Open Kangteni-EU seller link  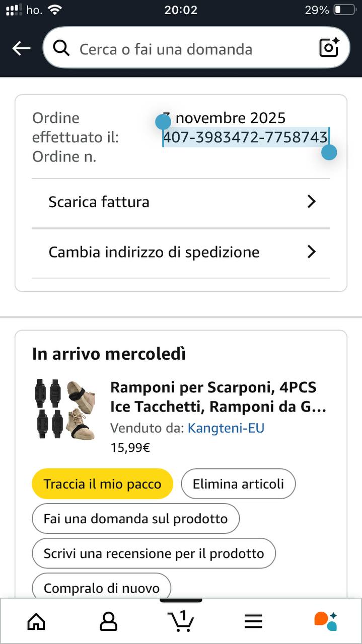click(226, 428)
